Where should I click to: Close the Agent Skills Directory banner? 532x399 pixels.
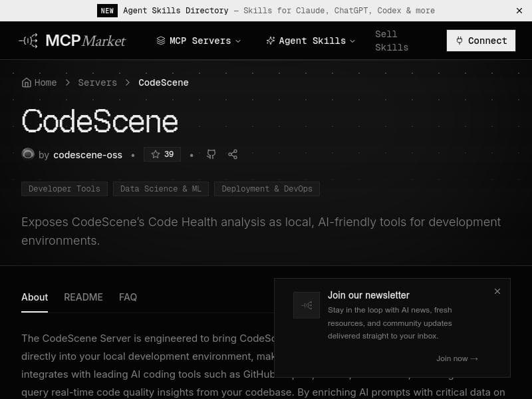click(x=519, y=11)
